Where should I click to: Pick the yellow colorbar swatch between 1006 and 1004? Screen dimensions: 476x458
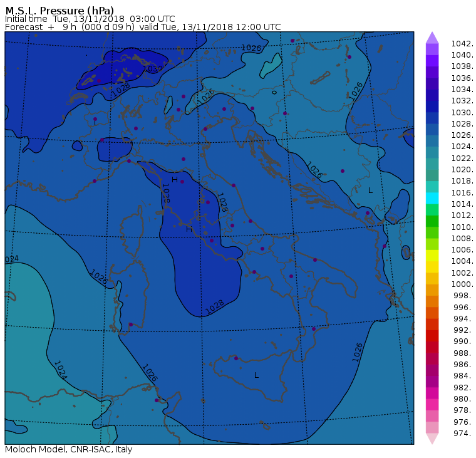coord(432,256)
